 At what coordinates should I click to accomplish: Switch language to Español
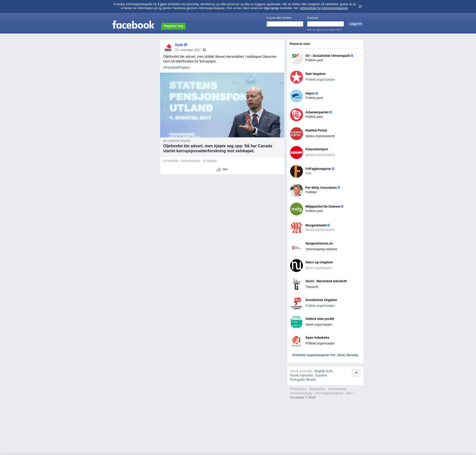321,375
